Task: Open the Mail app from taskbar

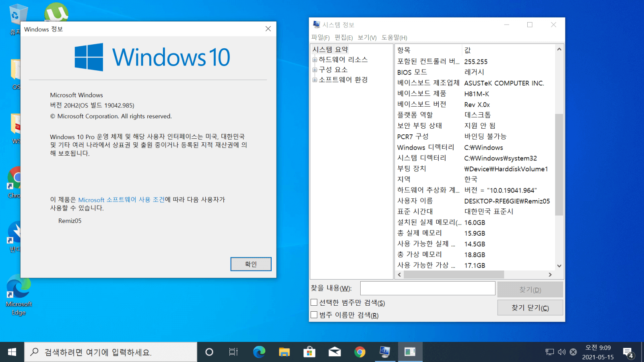Action: tap(334, 352)
